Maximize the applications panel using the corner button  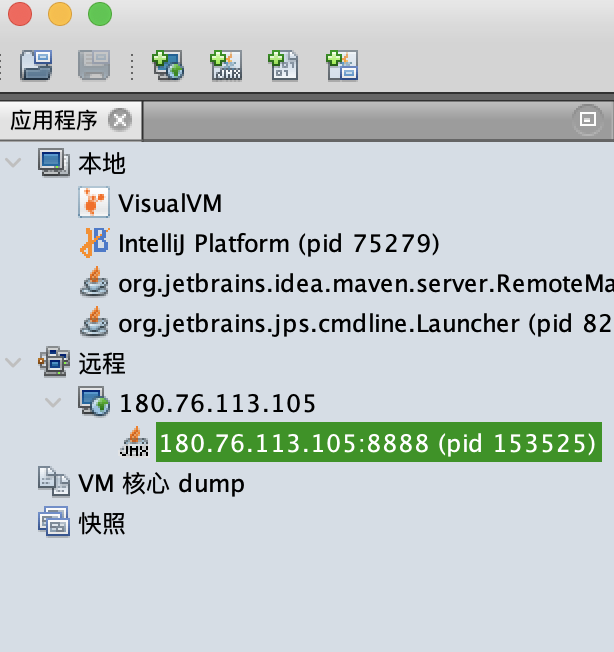pos(587,120)
